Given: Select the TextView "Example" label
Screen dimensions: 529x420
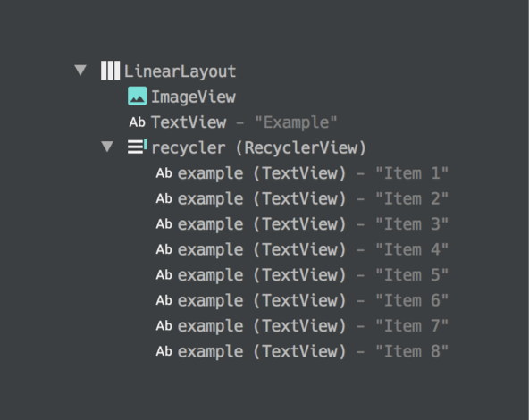Looking at the screenshot, I should [244, 122].
